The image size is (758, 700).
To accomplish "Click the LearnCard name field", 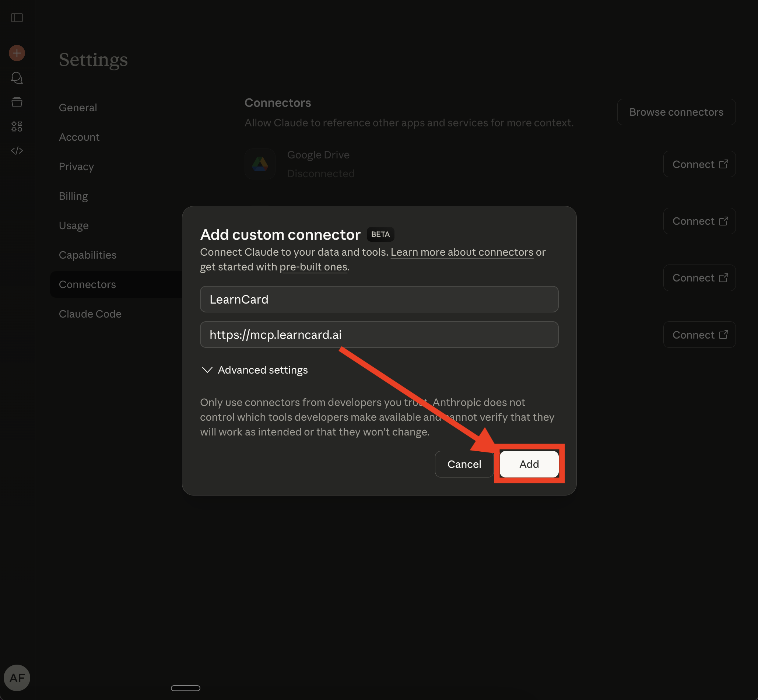I will [x=379, y=299].
